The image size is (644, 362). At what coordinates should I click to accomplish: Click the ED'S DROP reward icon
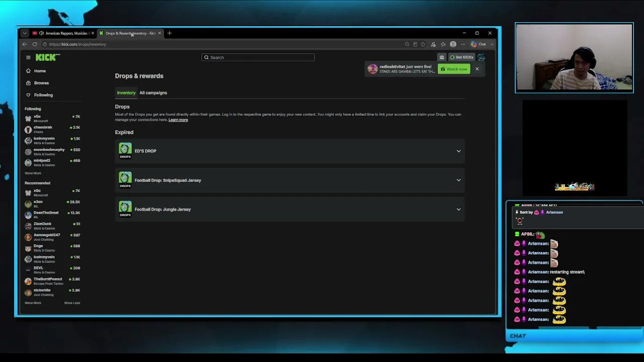pos(125,151)
